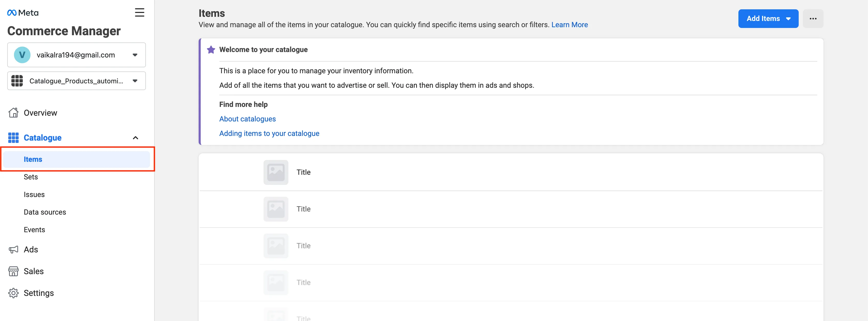Open the three-dot more options button
The width and height of the screenshot is (868, 321).
[x=813, y=19]
